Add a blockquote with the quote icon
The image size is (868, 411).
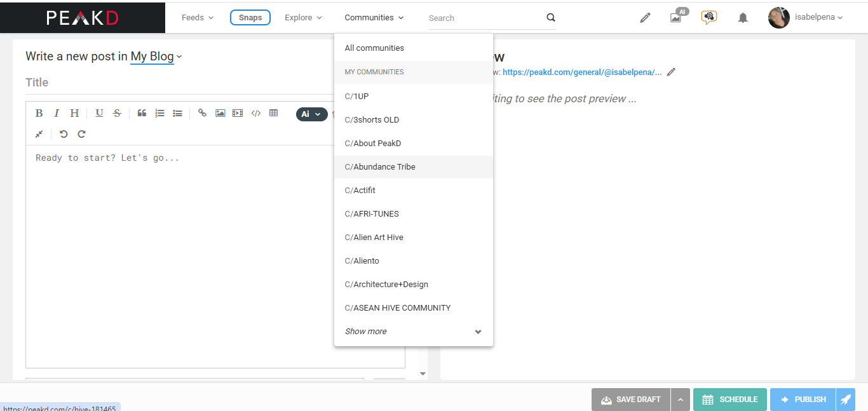pos(142,113)
